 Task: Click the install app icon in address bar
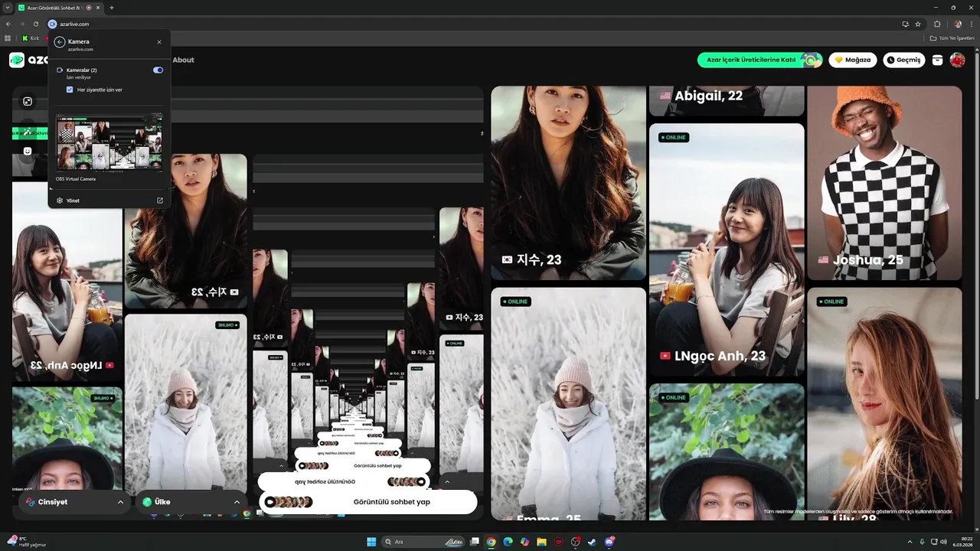pos(905,24)
